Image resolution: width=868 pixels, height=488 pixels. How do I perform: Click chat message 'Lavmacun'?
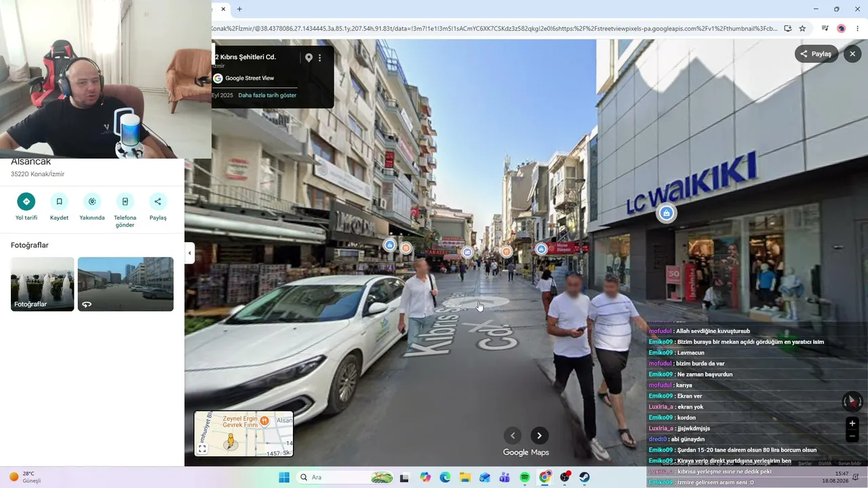[x=690, y=352]
